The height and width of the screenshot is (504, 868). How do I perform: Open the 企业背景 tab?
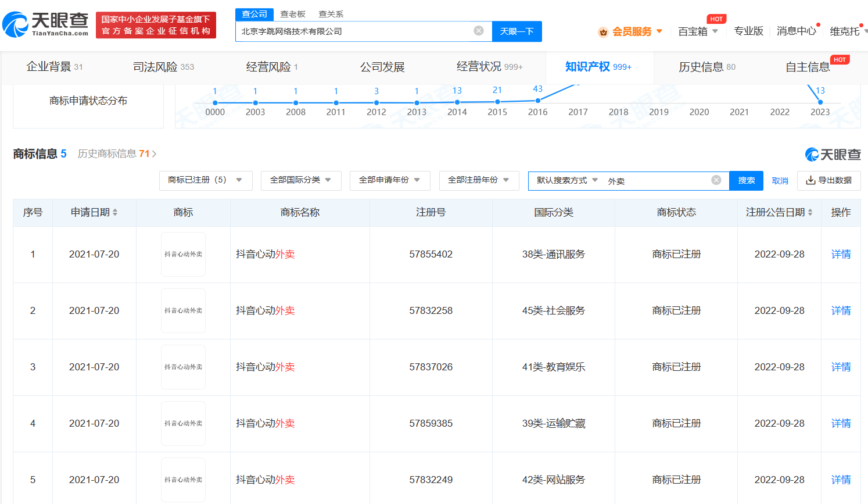coord(55,67)
